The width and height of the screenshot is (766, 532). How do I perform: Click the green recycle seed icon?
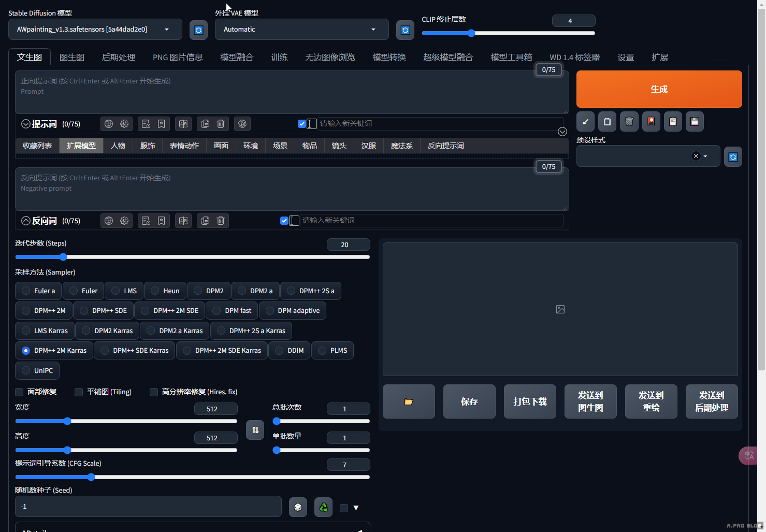324,507
